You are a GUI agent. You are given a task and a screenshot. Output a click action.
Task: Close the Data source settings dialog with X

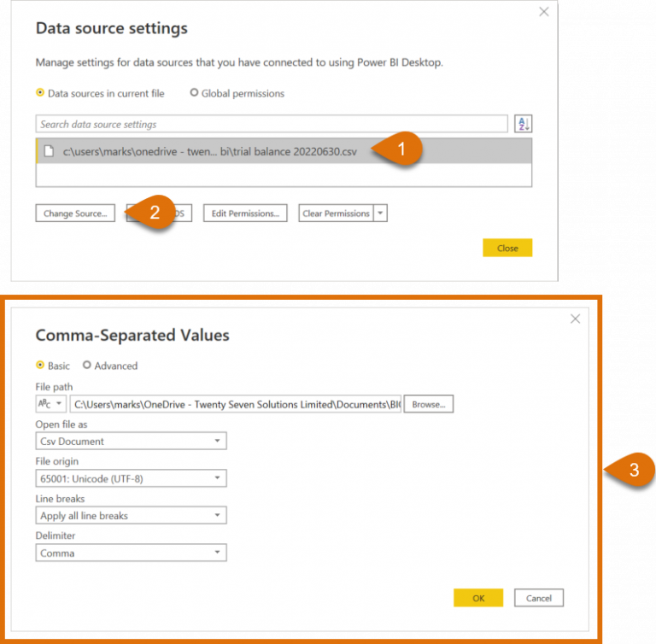click(x=544, y=12)
